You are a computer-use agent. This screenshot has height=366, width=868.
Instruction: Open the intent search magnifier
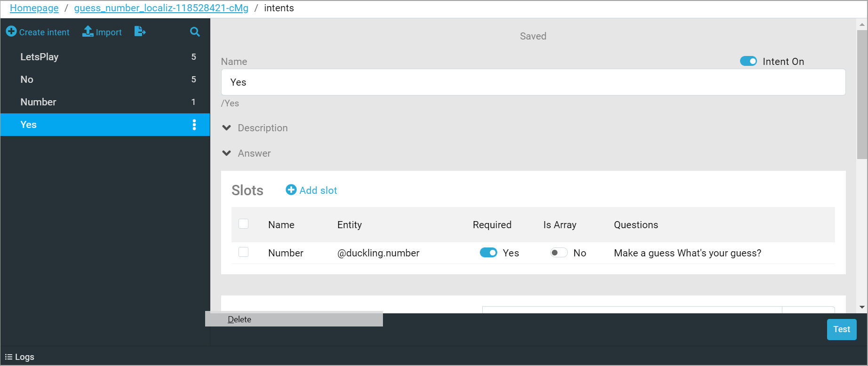pos(195,32)
